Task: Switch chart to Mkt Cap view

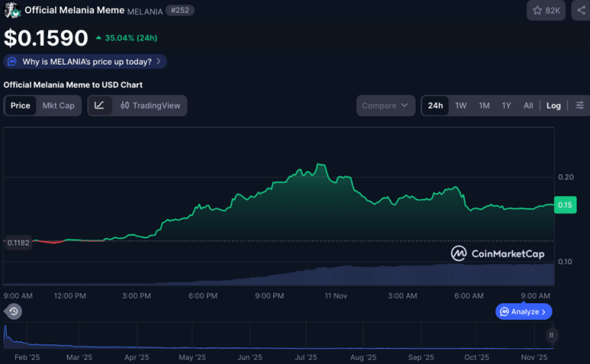Action: [58, 106]
